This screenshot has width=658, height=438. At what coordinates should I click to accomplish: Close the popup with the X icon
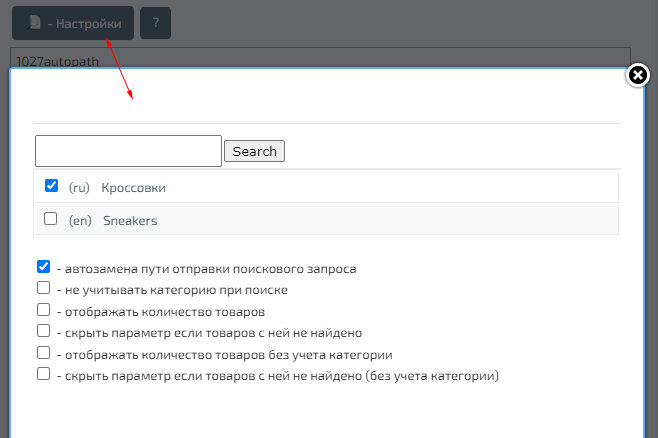click(x=637, y=76)
